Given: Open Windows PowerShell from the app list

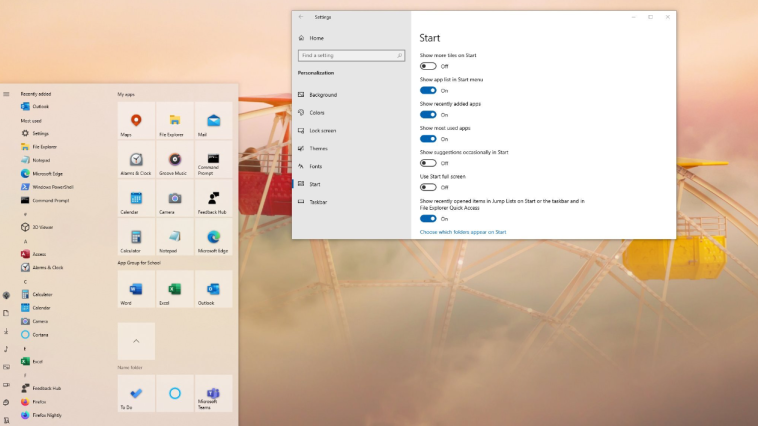Looking at the screenshot, I should point(52,187).
